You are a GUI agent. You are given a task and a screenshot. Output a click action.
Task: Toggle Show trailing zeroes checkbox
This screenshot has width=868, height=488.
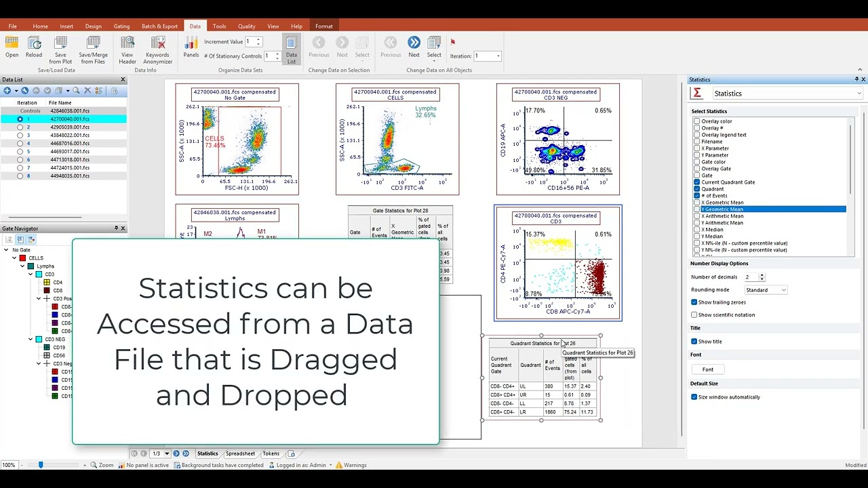694,302
